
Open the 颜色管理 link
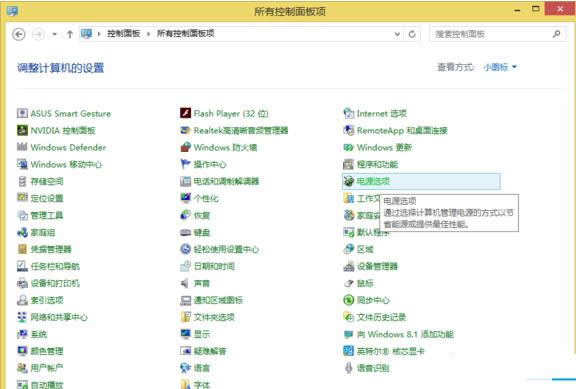pos(47,351)
